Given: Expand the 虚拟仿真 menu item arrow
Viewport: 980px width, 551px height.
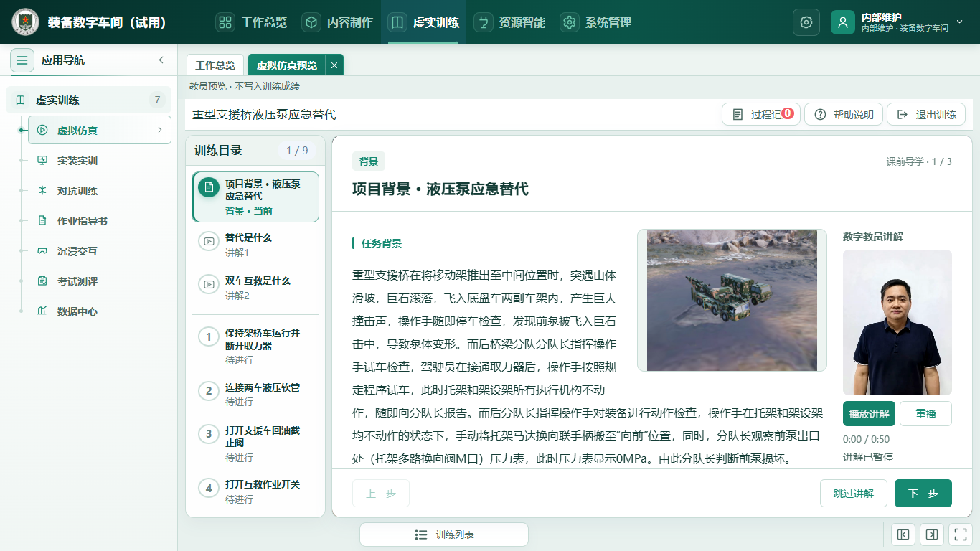Looking at the screenshot, I should 160,130.
